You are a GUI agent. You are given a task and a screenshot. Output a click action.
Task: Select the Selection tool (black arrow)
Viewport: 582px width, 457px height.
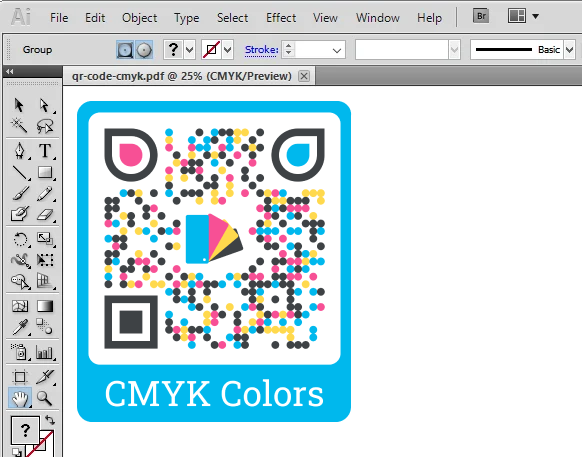click(19, 105)
